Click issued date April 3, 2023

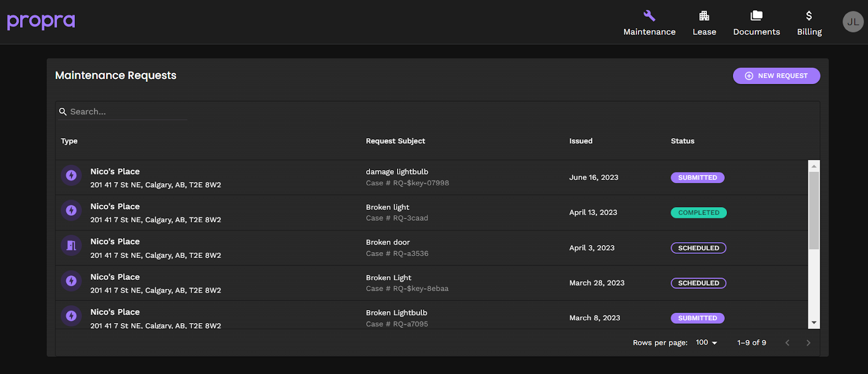point(592,248)
